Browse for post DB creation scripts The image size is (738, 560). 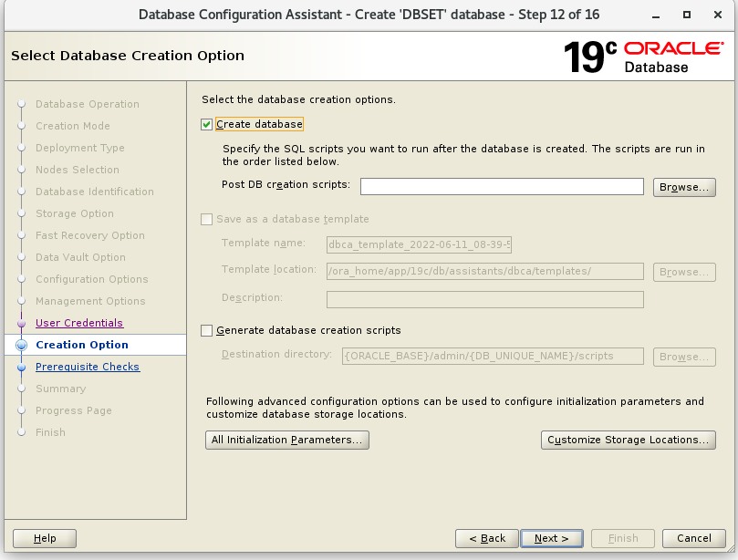pos(684,187)
